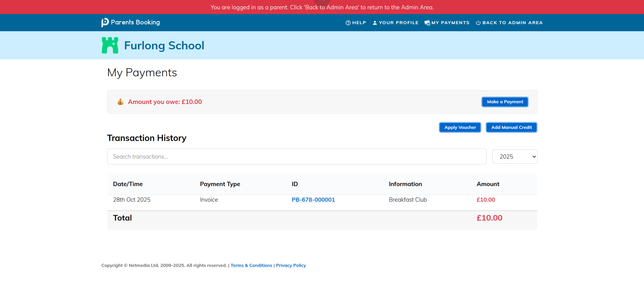Return via Back to Admin Area
The height and width of the screenshot is (285, 644).
(x=512, y=23)
